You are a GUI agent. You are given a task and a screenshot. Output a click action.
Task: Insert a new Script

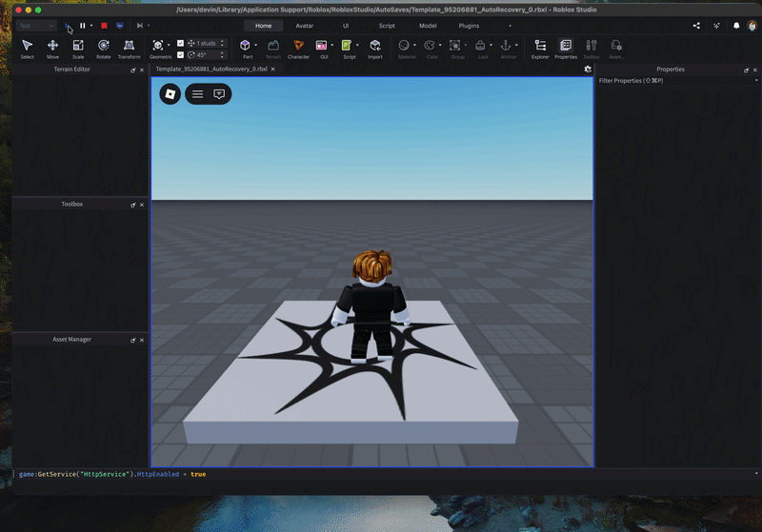[347, 46]
